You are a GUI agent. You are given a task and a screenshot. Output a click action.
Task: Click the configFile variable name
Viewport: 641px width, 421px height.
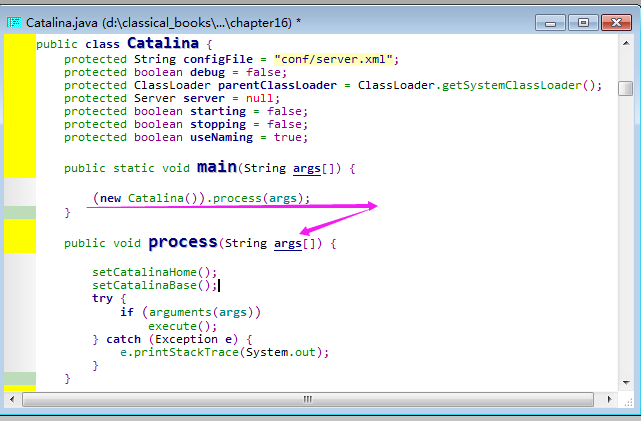[x=218, y=59]
